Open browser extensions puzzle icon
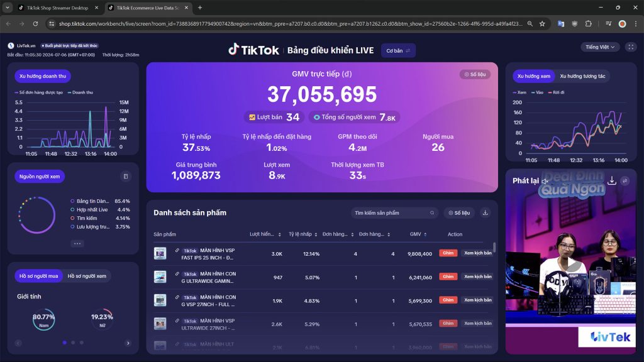Image resolution: width=644 pixels, height=362 pixels. click(588, 24)
